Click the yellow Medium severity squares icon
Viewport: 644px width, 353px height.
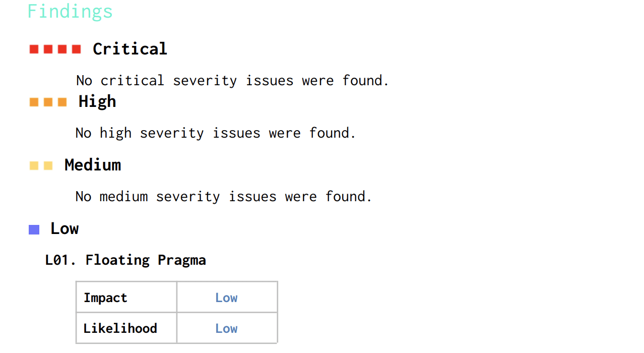[41, 165]
